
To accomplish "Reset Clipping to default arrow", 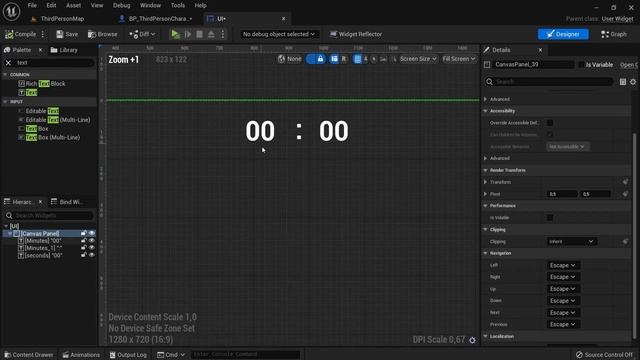I will [625, 242].
